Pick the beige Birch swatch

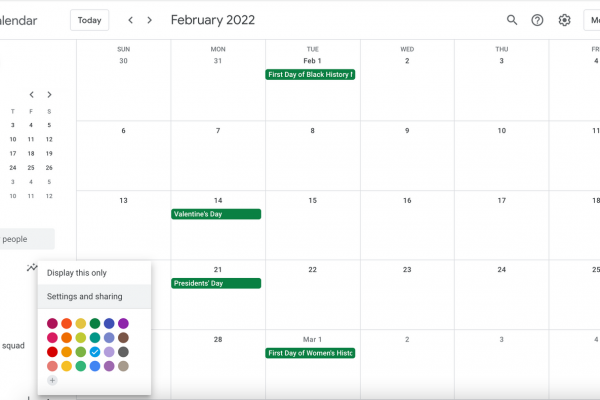pos(123,366)
